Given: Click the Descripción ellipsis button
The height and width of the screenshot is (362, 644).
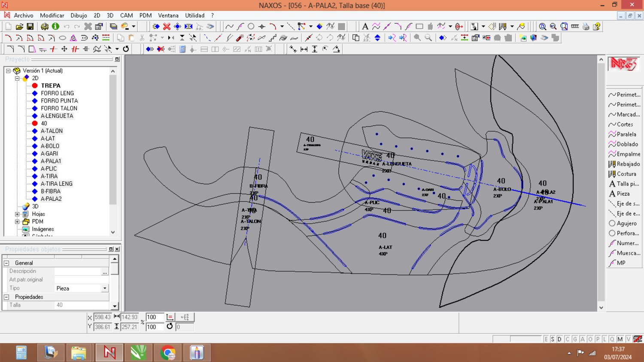Looking at the screenshot, I should [105, 272].
